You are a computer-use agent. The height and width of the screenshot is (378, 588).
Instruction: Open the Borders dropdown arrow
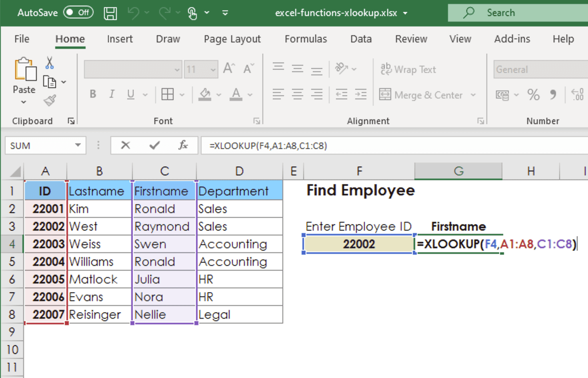pos(182,94)
